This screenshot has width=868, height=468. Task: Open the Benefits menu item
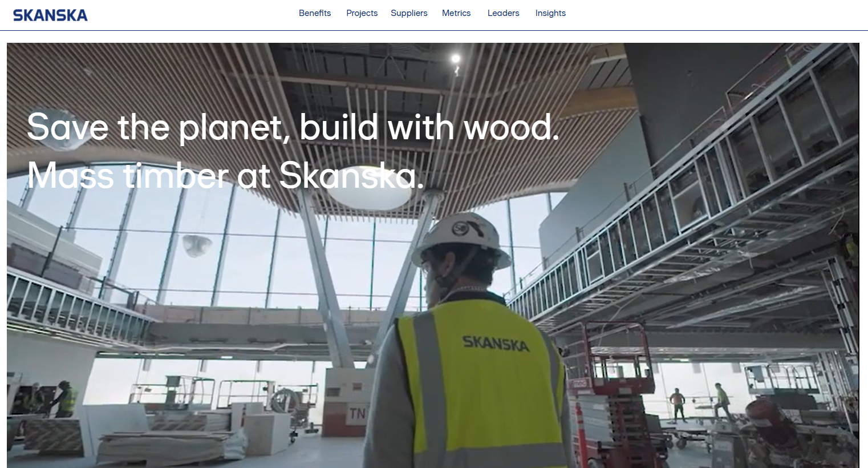tap(315, 13)
